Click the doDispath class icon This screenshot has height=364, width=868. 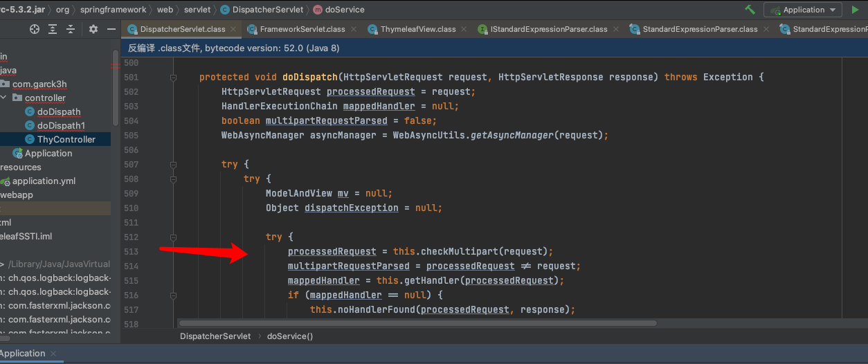pos(30,111)
